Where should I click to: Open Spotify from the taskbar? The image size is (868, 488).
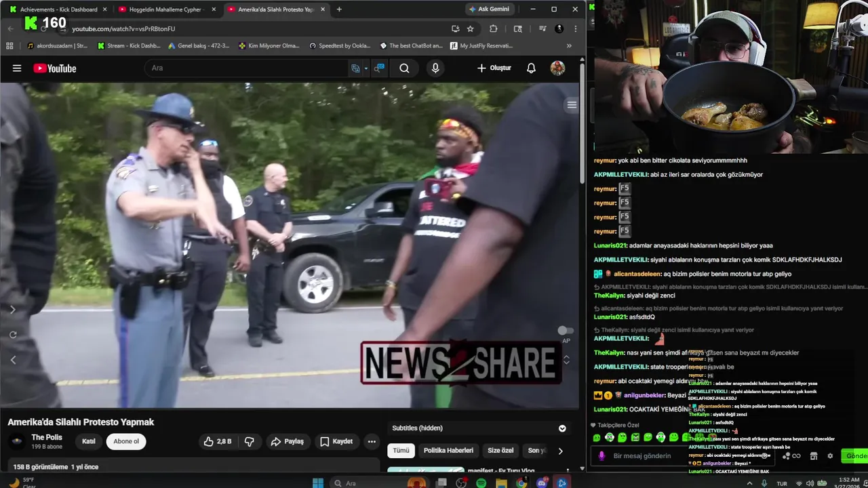481,483
